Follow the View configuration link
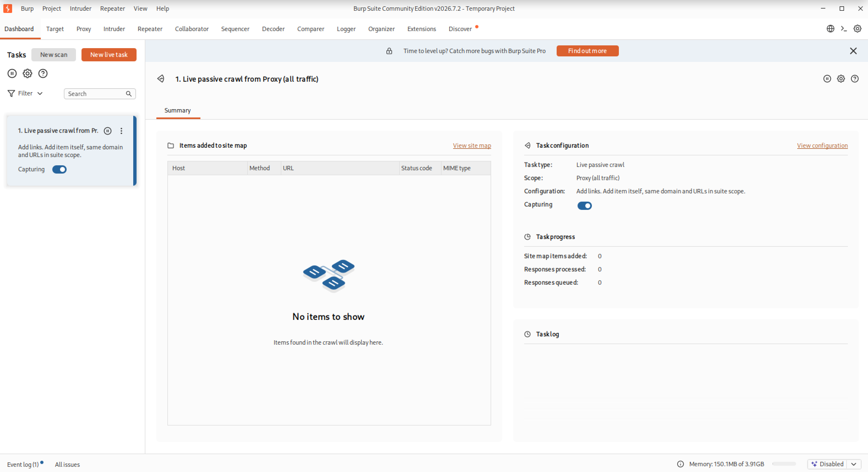Viewport: 868px width, 472px height. pos(822,146)
